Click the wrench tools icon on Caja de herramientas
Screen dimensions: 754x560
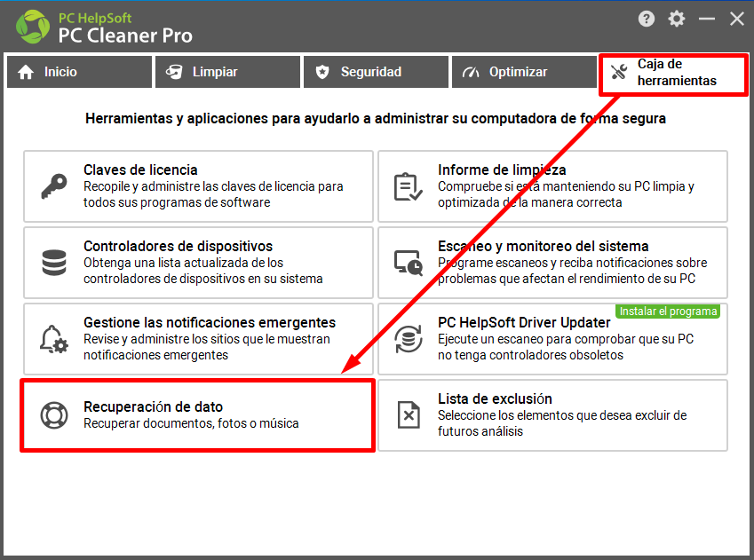coord(619,72)
